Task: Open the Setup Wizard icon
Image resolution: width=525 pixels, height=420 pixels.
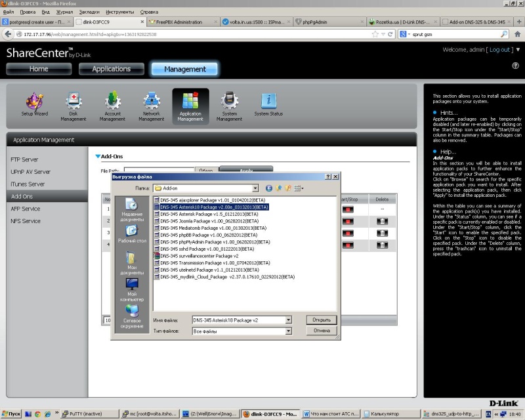Action: [x=35, y=105]
